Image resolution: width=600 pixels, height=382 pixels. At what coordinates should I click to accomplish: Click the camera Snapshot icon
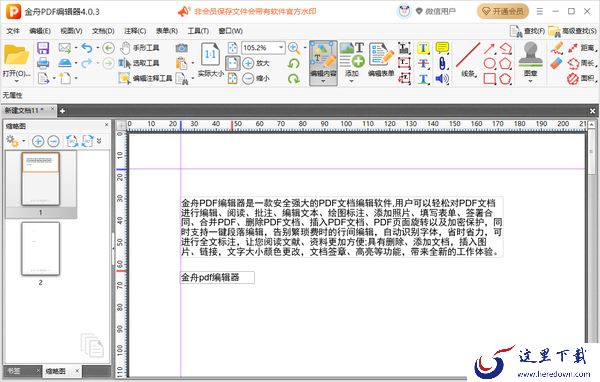(181, 48)
